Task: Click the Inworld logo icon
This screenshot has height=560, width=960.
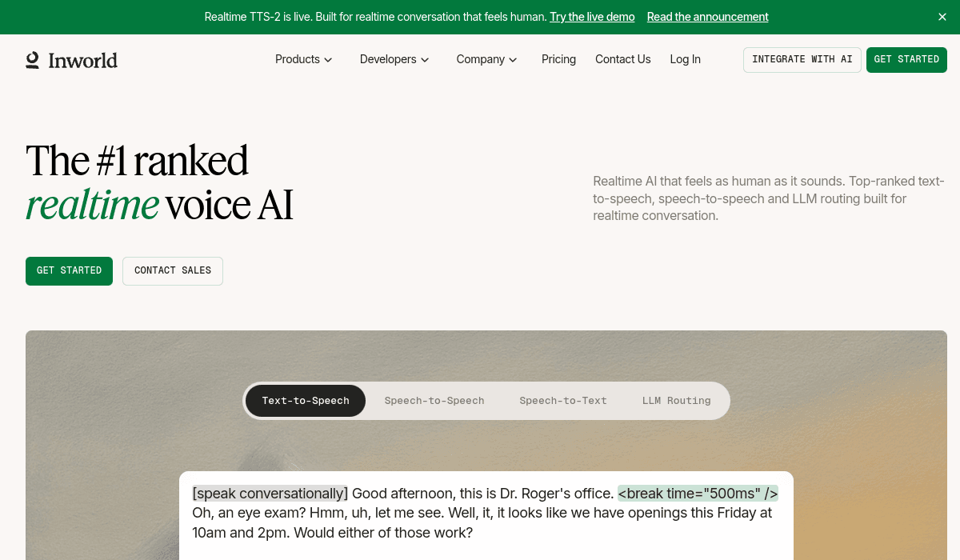Action: point(32,60)
